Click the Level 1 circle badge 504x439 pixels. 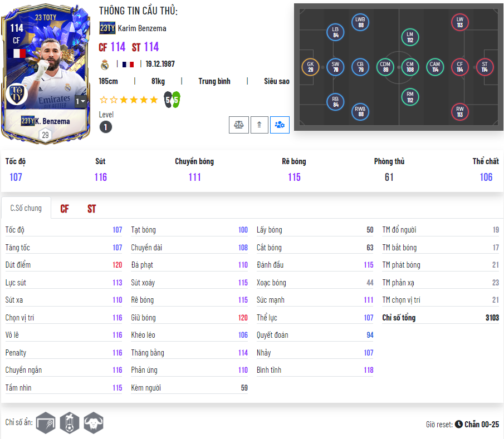(x=106, y=127)
